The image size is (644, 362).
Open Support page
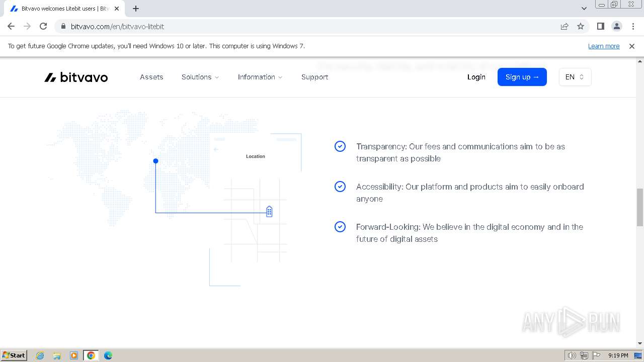pyautogui.click(x=315, y=77)
